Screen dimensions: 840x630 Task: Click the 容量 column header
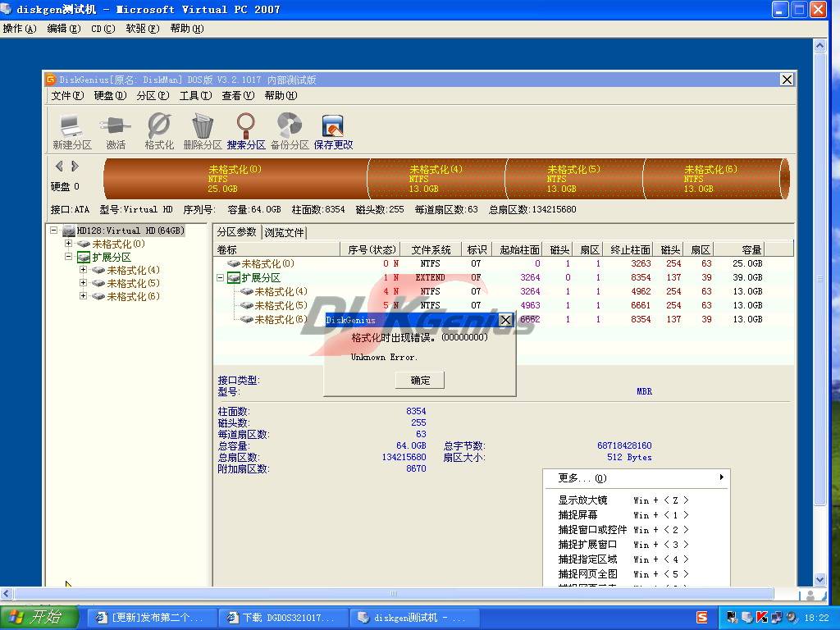(739, 249)
